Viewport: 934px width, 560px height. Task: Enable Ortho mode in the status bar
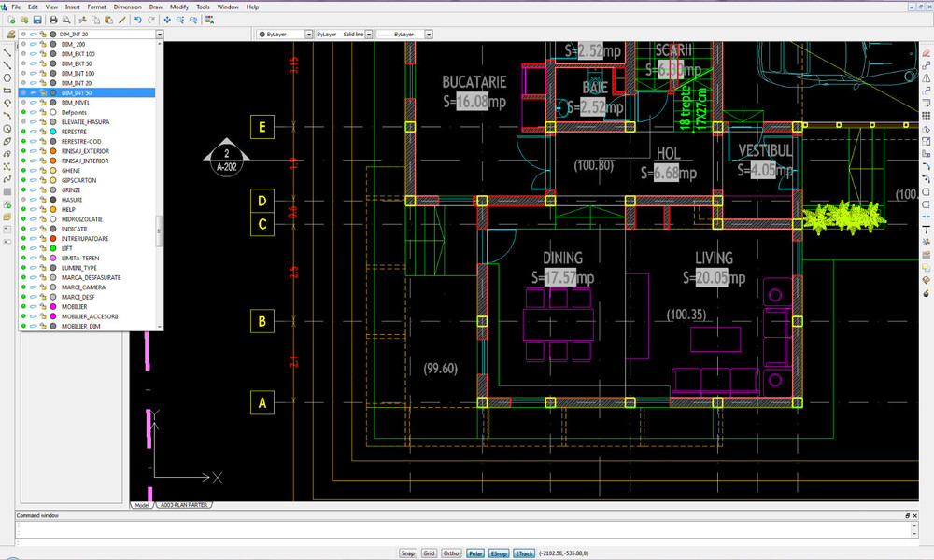[451, 553]
